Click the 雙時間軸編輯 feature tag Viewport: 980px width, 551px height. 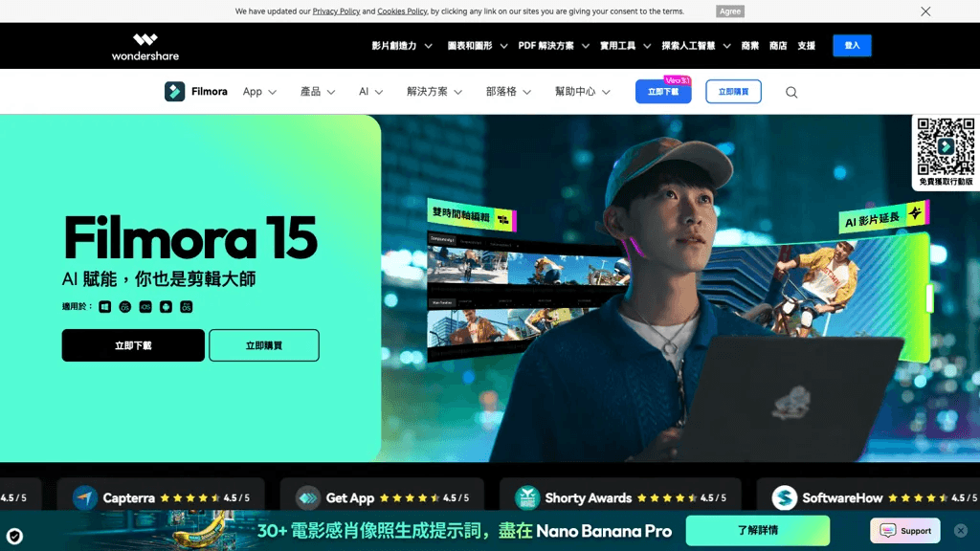click(471, 215)
